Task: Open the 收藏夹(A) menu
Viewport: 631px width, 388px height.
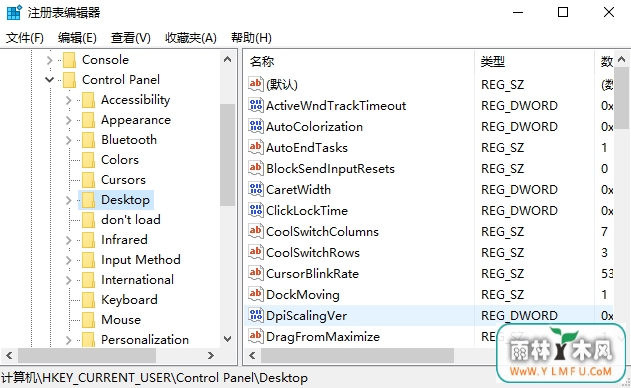Action: tap(191, 38)
